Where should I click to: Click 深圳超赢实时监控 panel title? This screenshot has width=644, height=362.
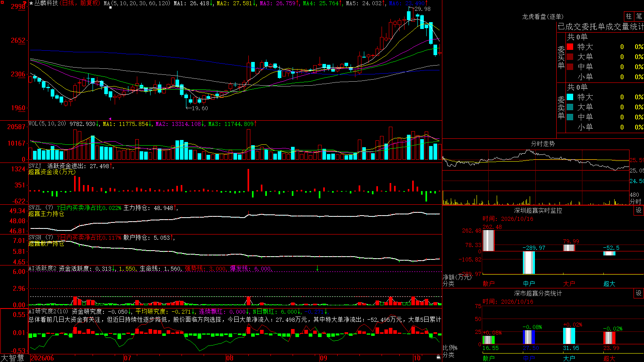point(538,210)
